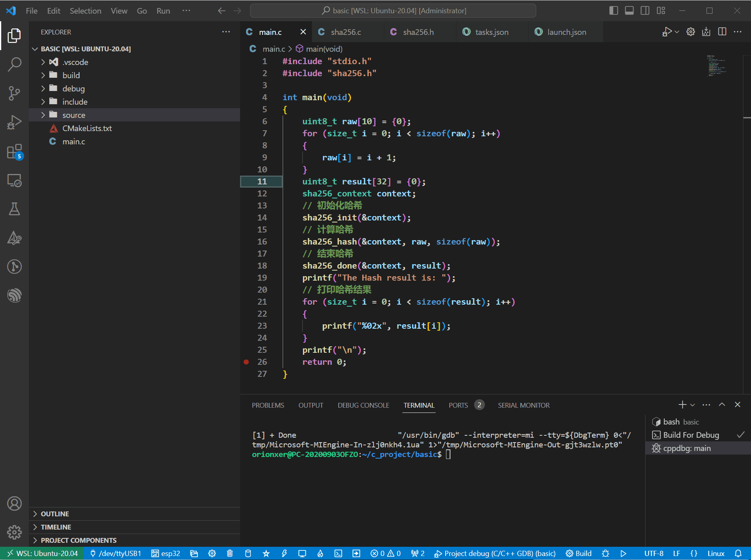This screenshot has width=751, height=560.
Task: Click the build, flash and monitor flame icon
Action: [x=320, y=554]
